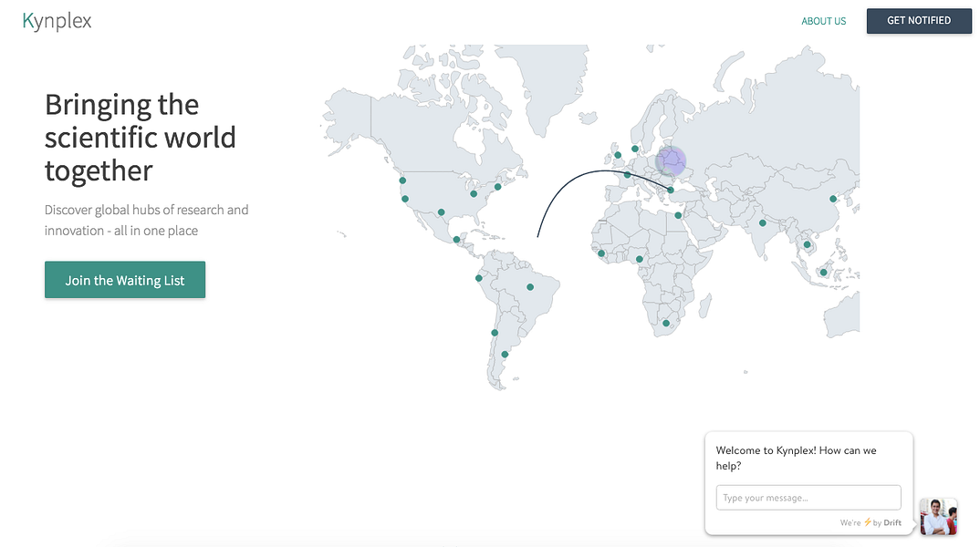This screenshot has width=980, height=547.
Task: Select the map dot in India
Action: [763, 223]
